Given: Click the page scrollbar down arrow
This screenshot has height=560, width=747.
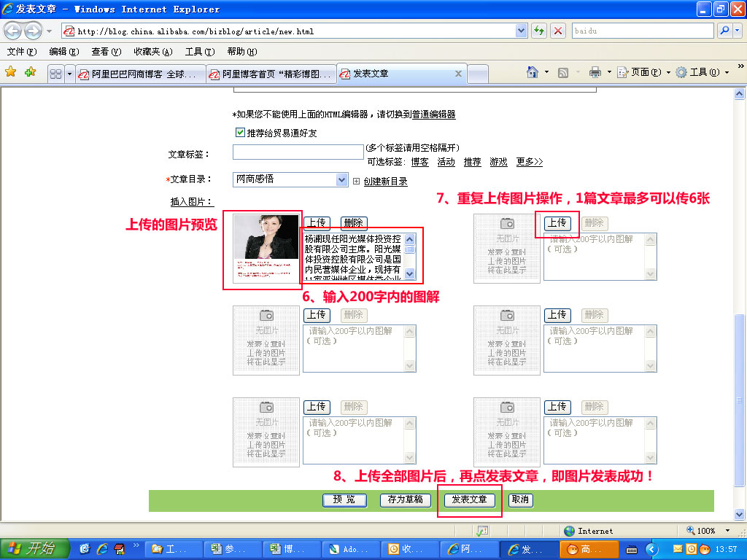Looking at the screenshot, I should [739, 514].
